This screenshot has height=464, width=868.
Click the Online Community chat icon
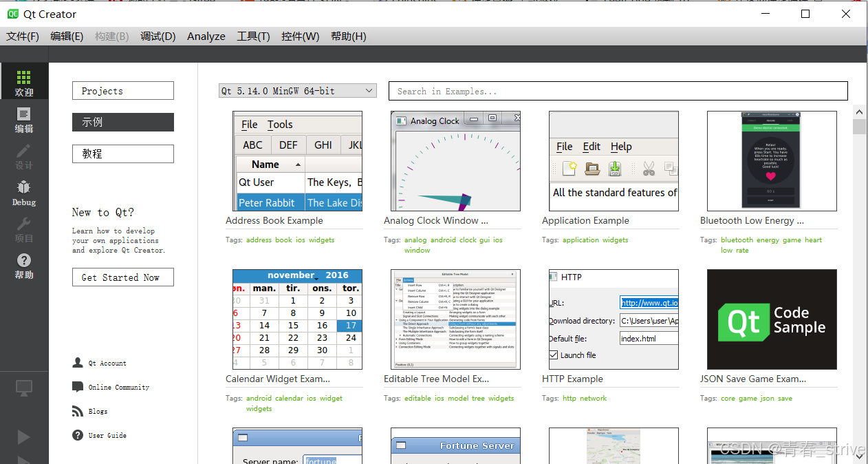click(78, 387)
